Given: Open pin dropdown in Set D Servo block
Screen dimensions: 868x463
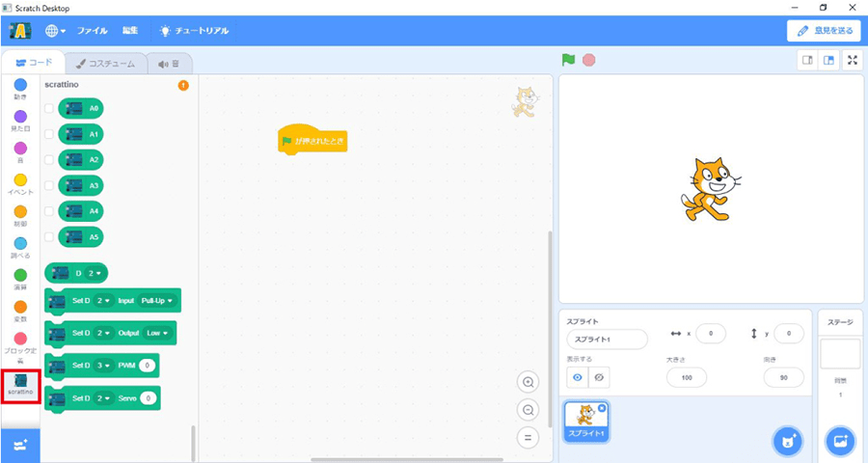Looking at the screenshot, I should pos(103,398).
